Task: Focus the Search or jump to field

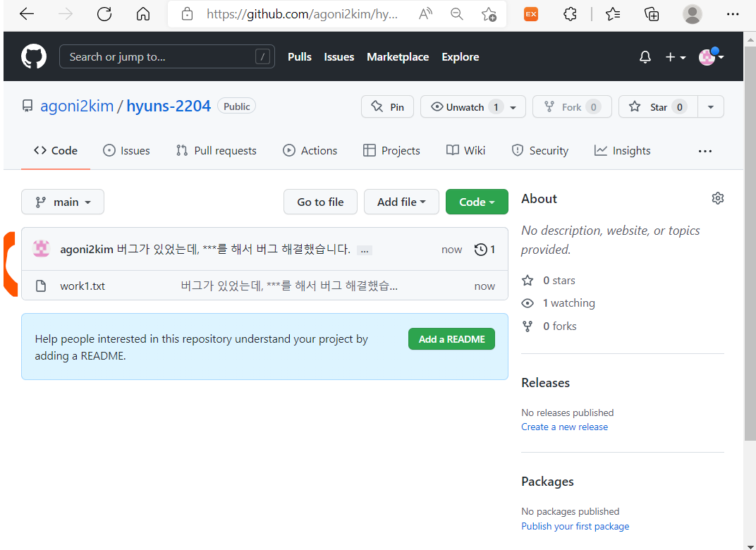Action: [x=167, y=56]
